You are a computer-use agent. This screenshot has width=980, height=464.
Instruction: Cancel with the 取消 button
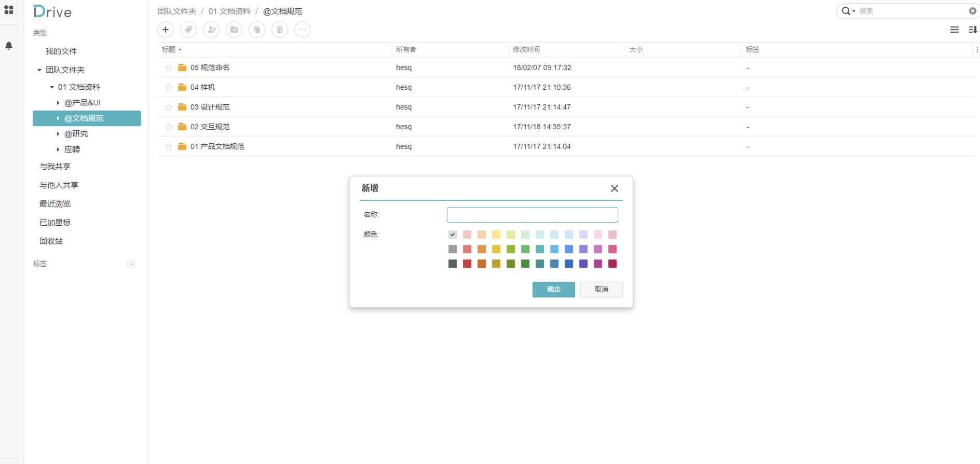click(x=602, y=290)
